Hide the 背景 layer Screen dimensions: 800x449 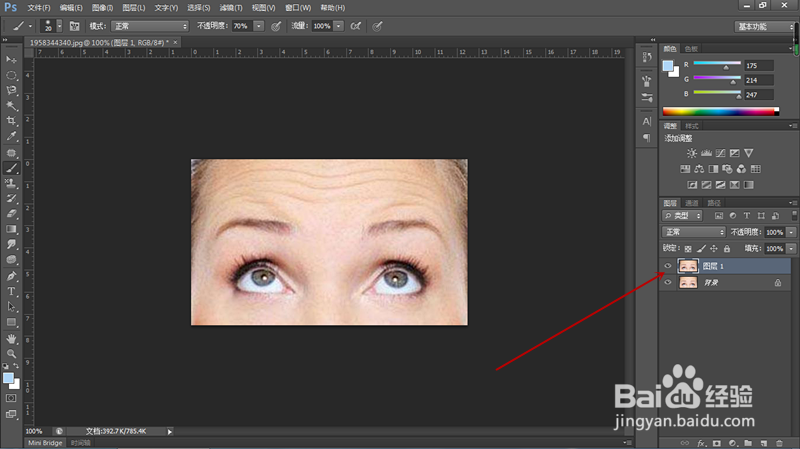coord(668,282)
